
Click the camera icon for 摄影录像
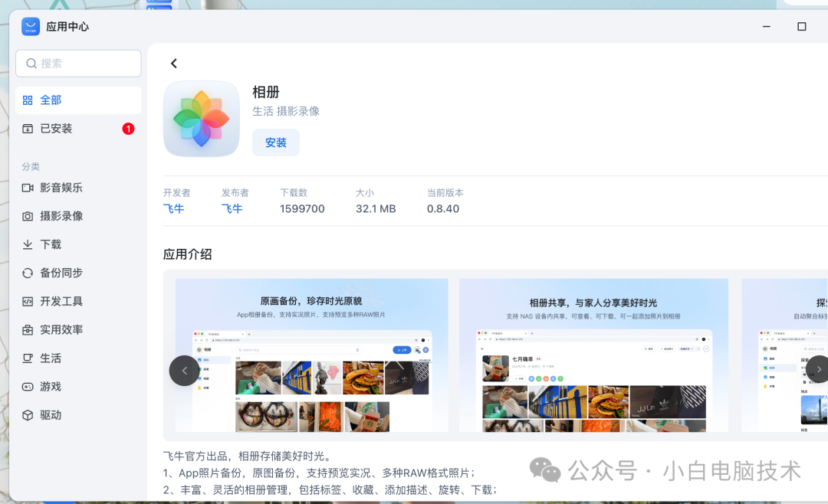tap(28, 216)
